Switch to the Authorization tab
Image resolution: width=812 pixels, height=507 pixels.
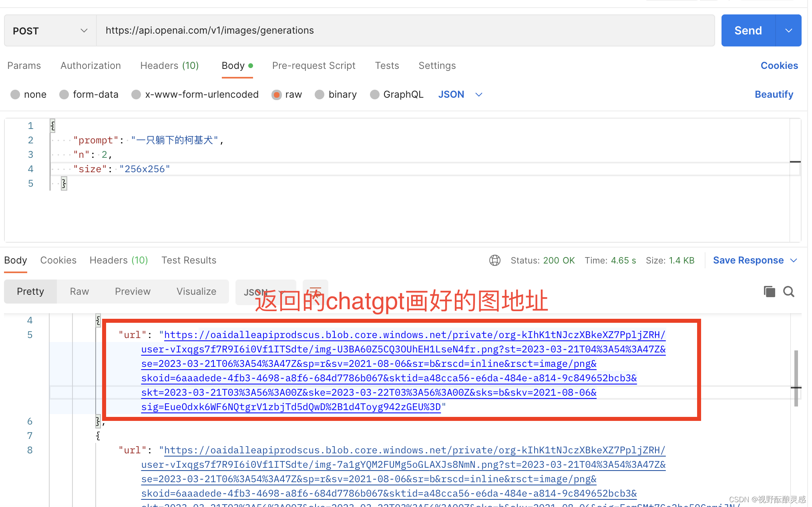click(90, 66)
